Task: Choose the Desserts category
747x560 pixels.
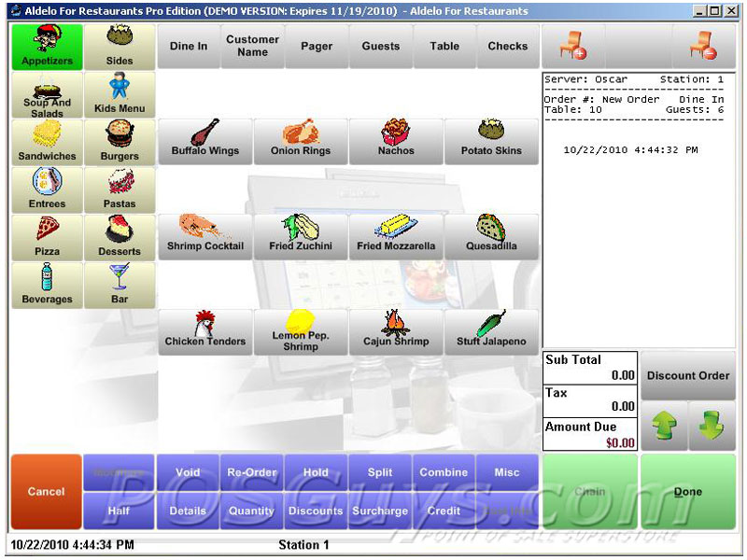Action: (120, 238)
